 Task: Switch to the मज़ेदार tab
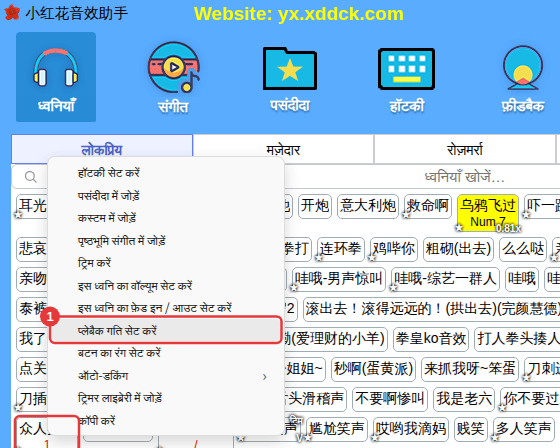tap(283, 149)
